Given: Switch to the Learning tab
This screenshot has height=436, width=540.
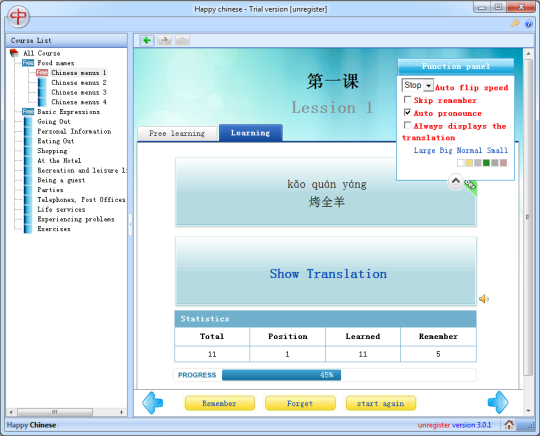Looking at the screenshot, I should (251, 133).
